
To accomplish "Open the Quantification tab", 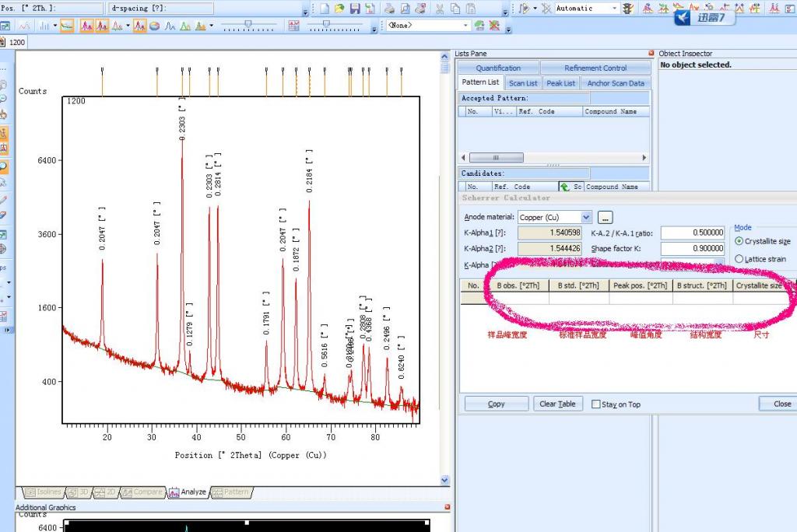I will pos(498,68).
